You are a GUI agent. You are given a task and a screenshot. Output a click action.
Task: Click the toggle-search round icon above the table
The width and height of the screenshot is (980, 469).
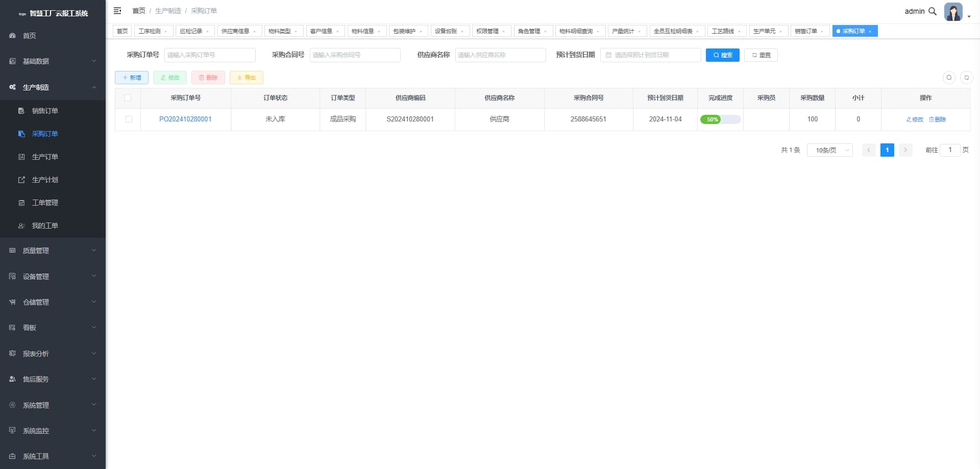[x=949, y=78]
